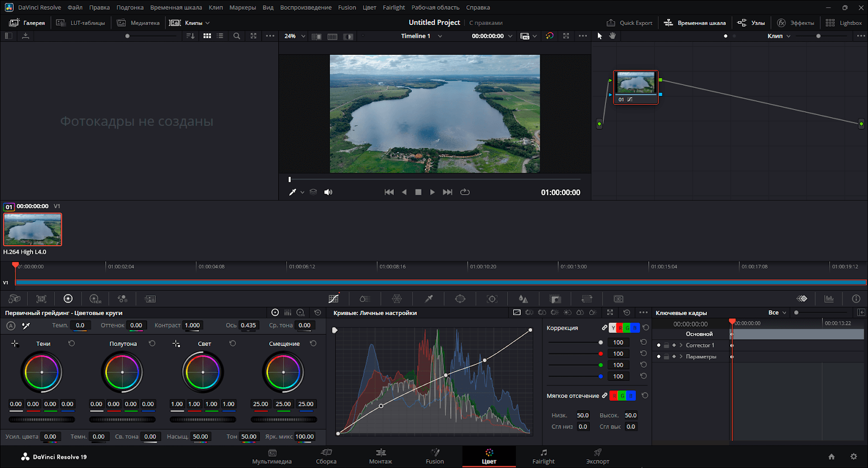Switch to the Экспорт page
This screenshot has height=468, width=868.
click(x=597, y=457)
